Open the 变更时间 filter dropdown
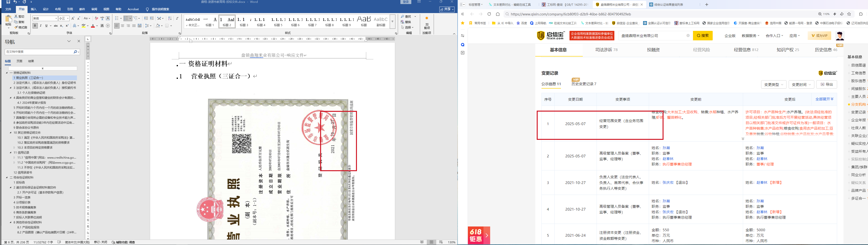 [801, 85]
